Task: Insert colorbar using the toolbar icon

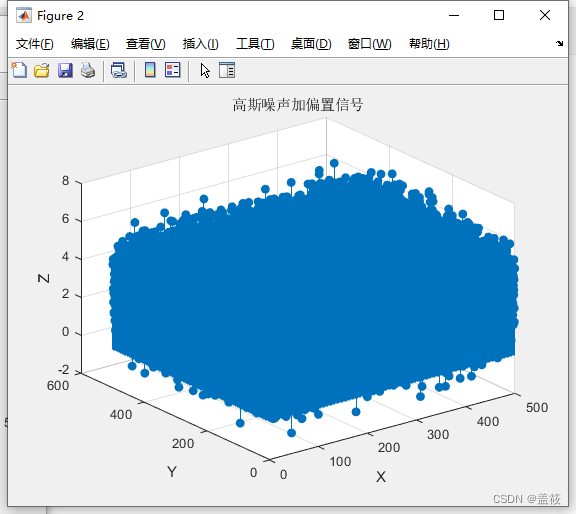Action: [150, 70]
